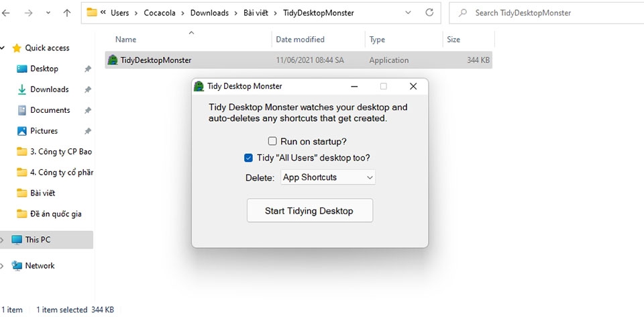Screen dimensions: 644x317
Task: Open Documents in the sidebar
Action: click(50, 110)
